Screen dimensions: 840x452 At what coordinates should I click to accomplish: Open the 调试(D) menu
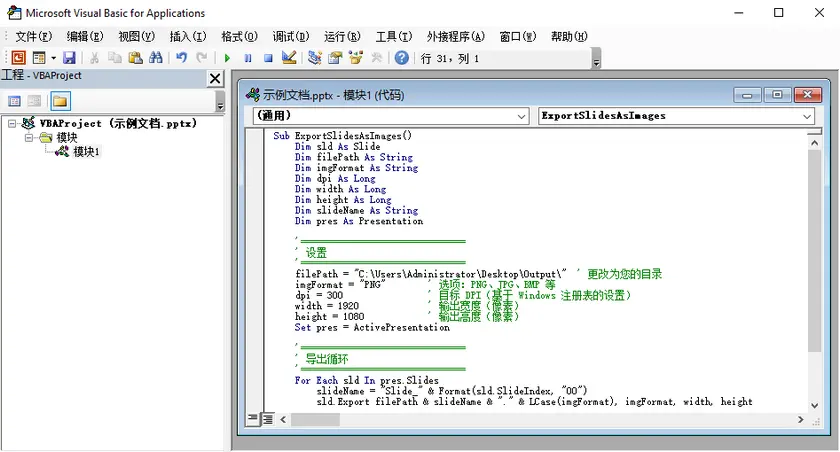(x=292, y=36)
